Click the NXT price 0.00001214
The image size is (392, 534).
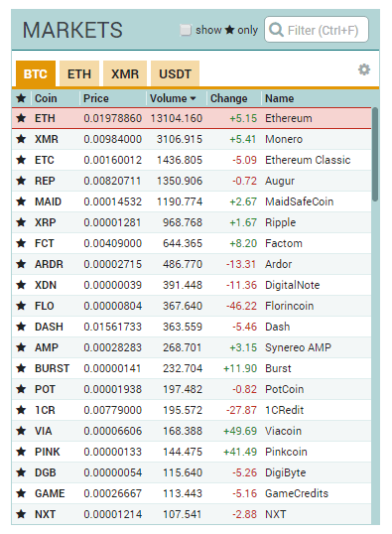click(112, 514)
